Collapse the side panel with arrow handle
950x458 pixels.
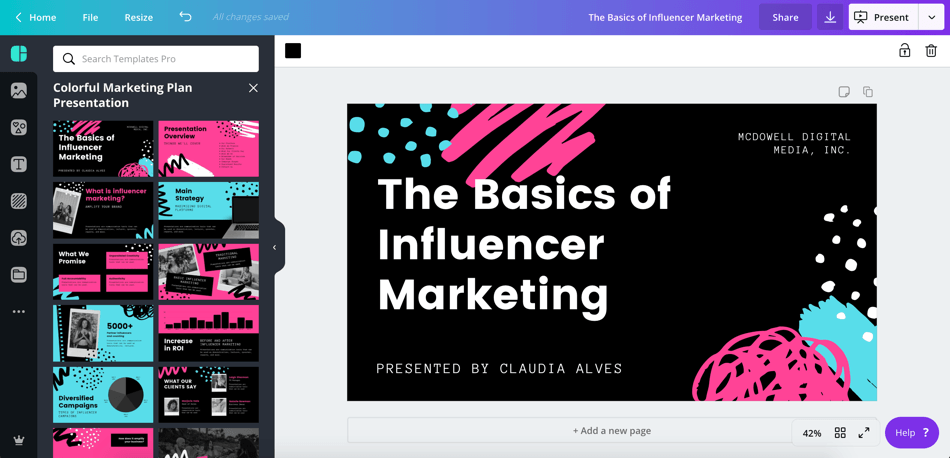(274, 247)
